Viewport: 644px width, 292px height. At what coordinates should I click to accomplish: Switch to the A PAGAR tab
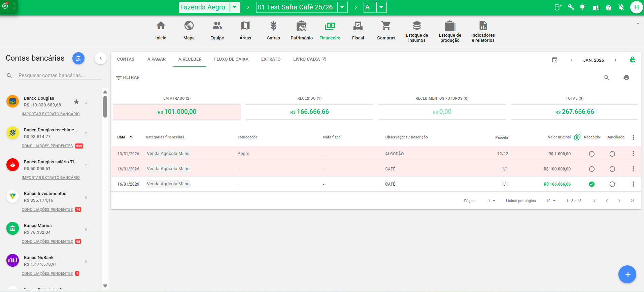tap(157, 59)
